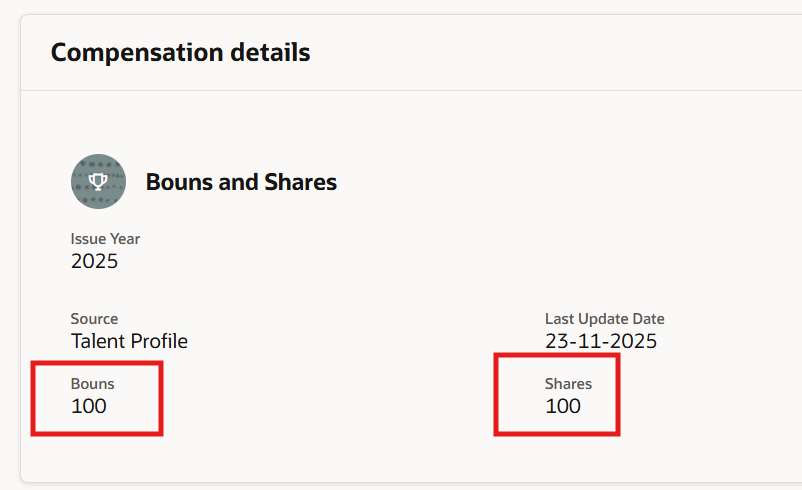Select the 100 value under Shares
This screenshot has width=802, height=490.
pyautogui.click(x=562, y=406)
